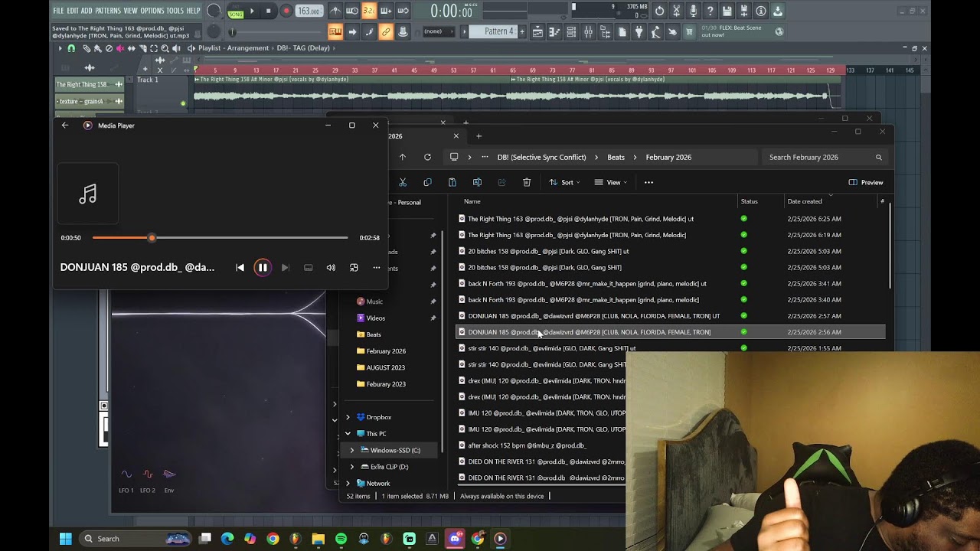Select the playlist Paint brush tool
This screenshot has height=551, width=980.
(98, 48)
